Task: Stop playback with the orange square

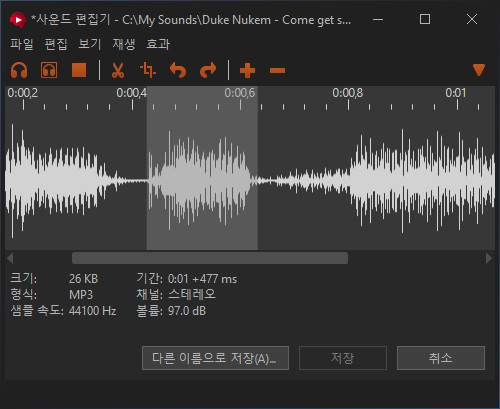Action: click(79, 70)
